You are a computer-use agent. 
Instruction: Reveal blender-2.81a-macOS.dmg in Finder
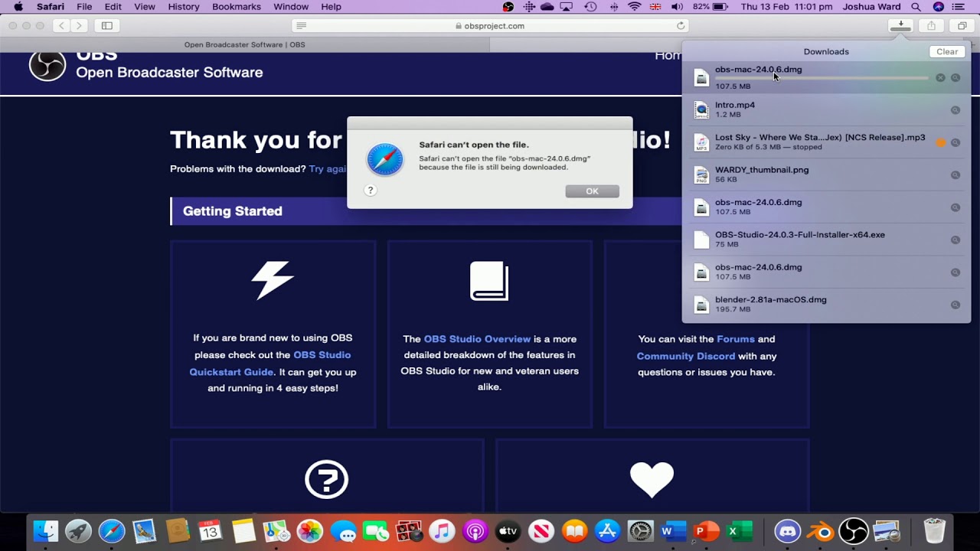click(x=955, y=305)
